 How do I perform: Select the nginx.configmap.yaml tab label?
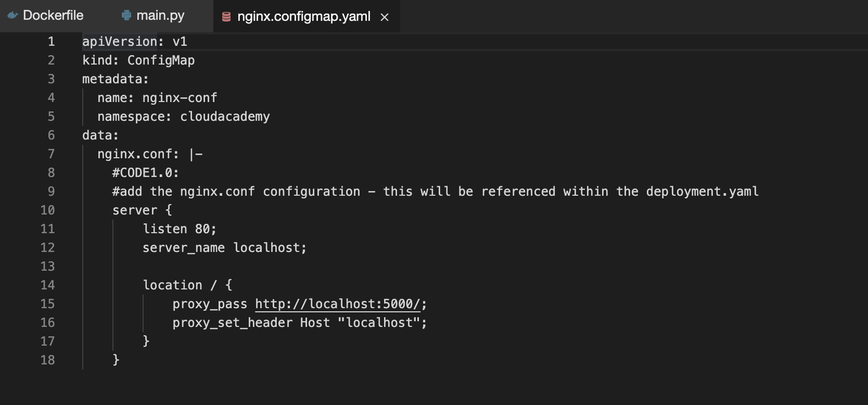pos(304,17)
